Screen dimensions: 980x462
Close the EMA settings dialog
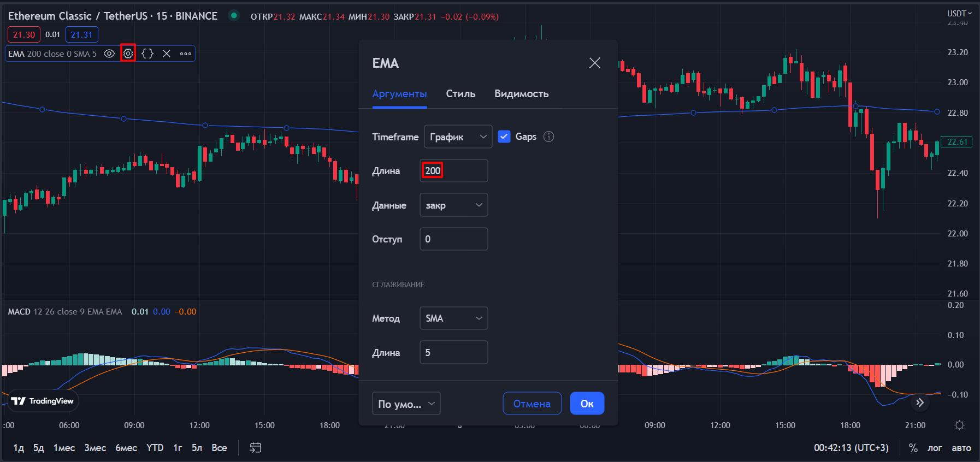(x=595, y=63)
